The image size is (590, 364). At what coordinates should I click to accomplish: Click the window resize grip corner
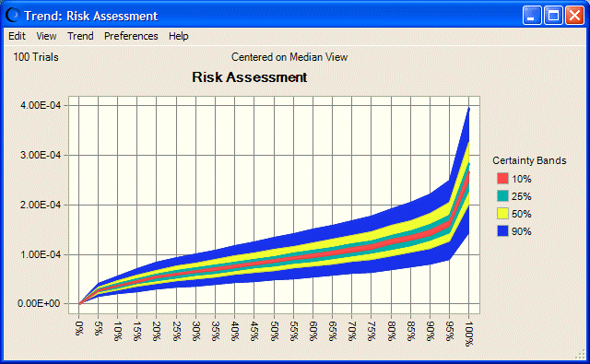pyautogui.click(x=581, y=354)
